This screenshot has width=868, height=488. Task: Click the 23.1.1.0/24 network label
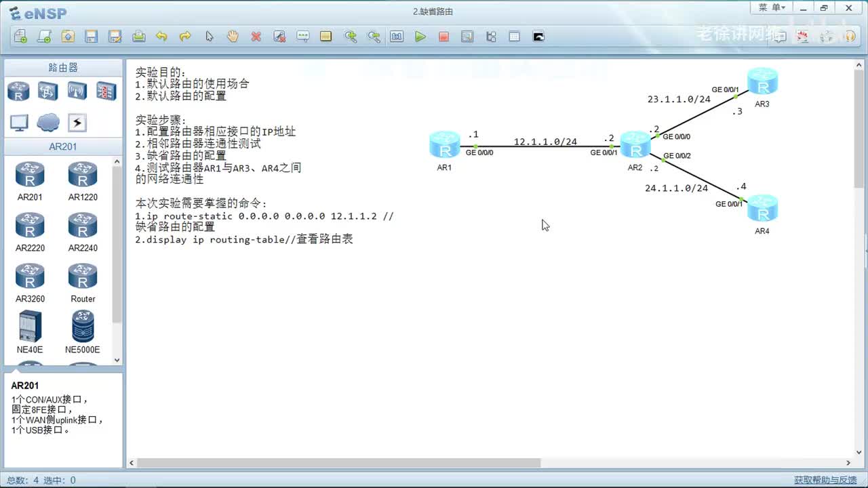(679, 100)
